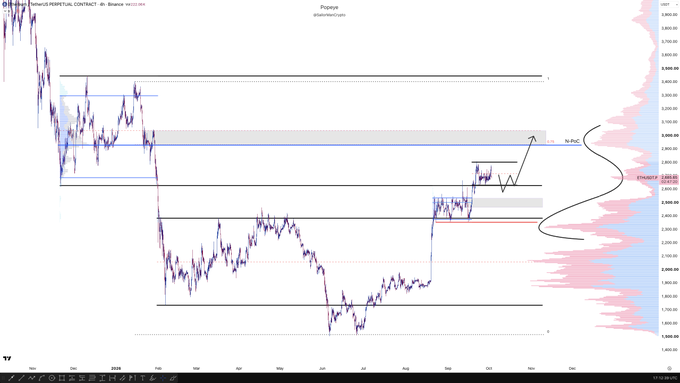Select the stacked horizontal bars profile tool
Viewport: 680px width, 383px height.
(92, 378)
